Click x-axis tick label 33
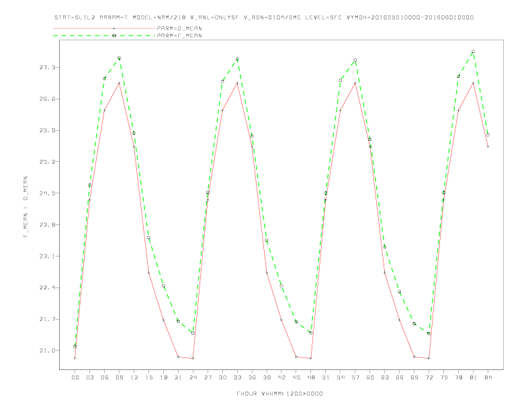Screen dimensions: 532x411 click(x=237, y=377)
